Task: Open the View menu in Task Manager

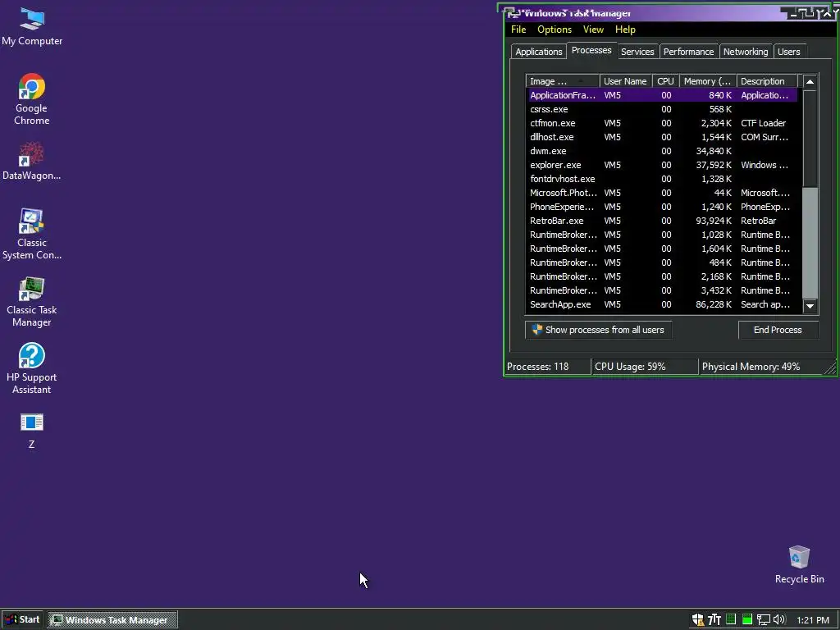Action: (x=593, y=30)
